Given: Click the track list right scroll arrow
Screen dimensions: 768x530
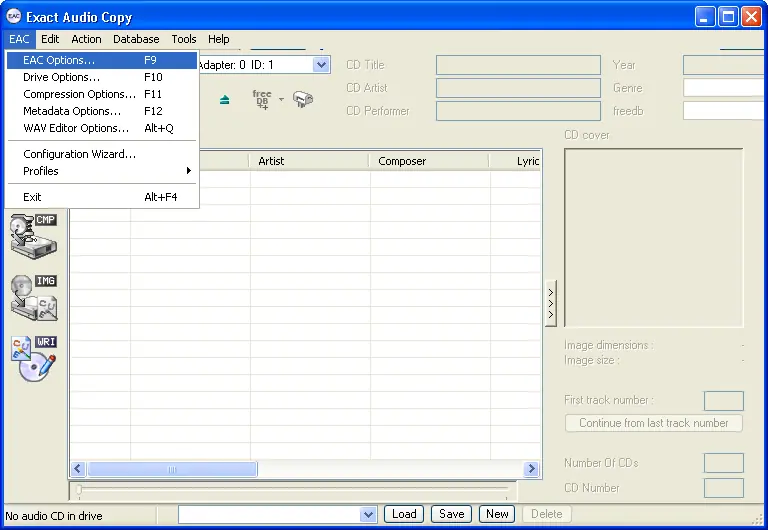Looking at the screenshot, I should coord(531,469).
